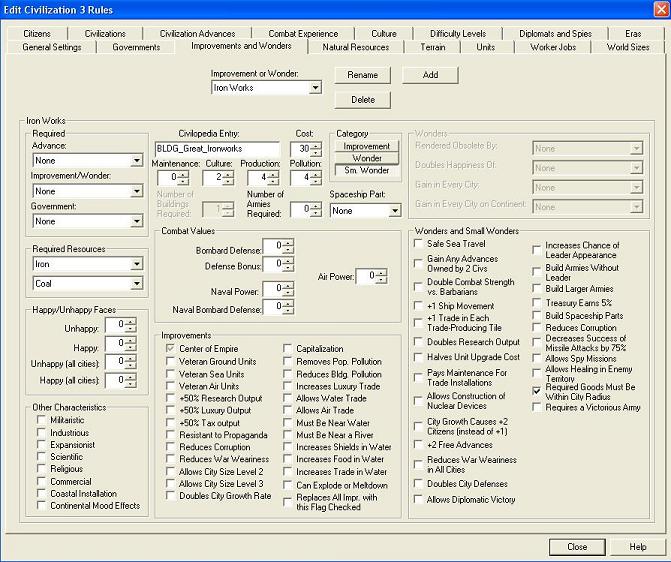671x562 pixels.
Task: Enable the Center of Empire checkbox
Action: click(172, 347)
